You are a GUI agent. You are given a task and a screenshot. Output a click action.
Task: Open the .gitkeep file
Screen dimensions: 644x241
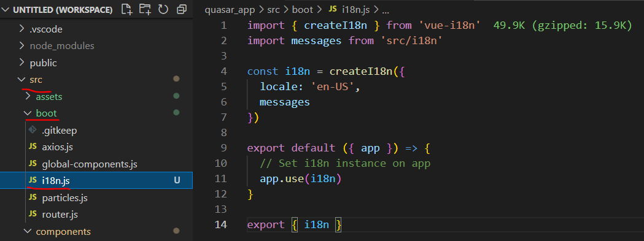click(60, 131)
